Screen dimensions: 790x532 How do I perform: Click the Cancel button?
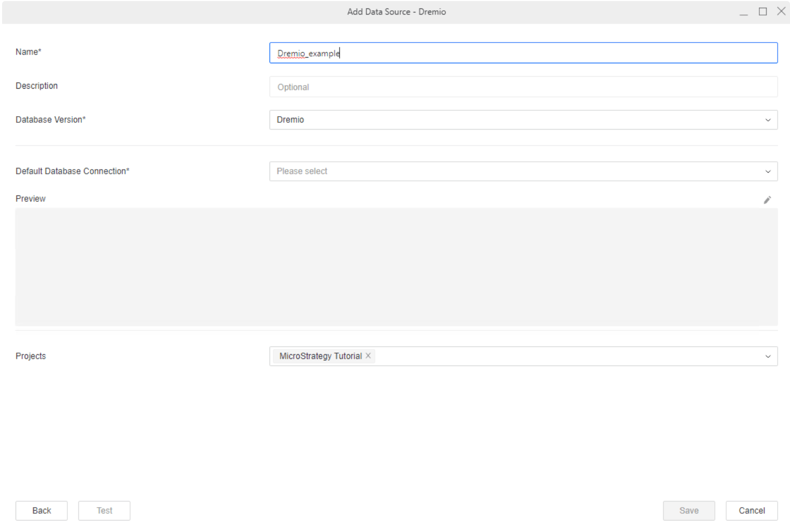point(752,511)
